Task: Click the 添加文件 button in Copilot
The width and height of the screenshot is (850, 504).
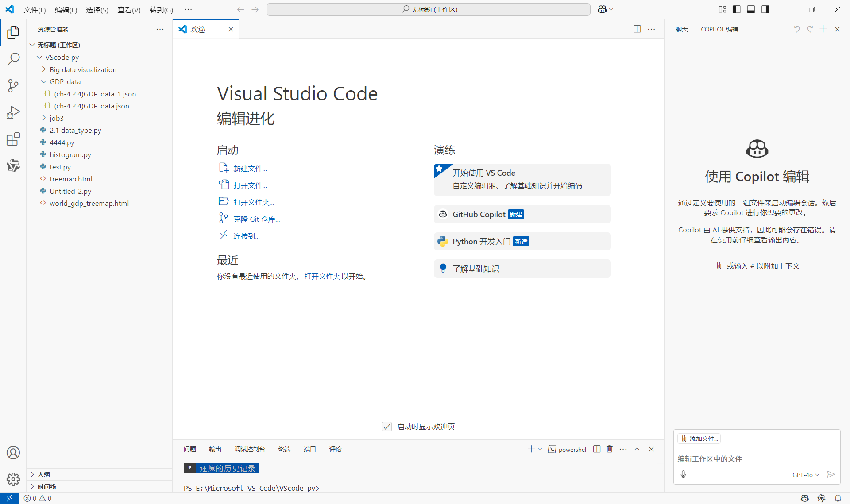Action: coord(699,439)
